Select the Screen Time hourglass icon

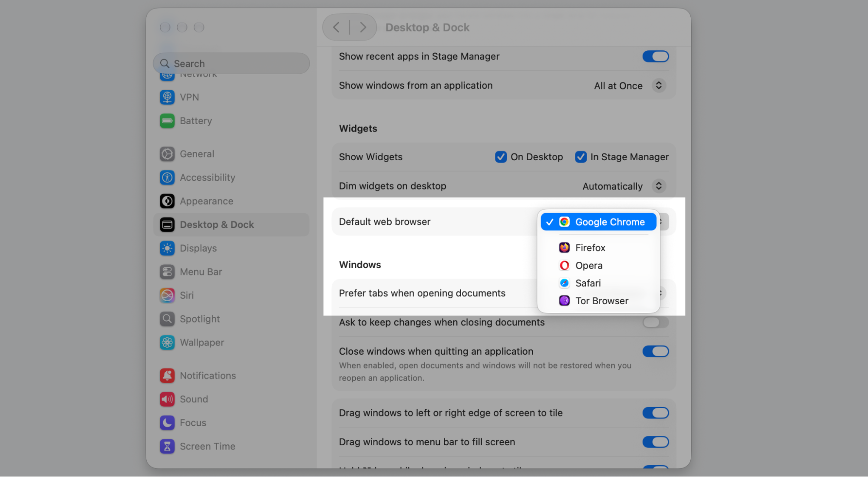(167, 446)
